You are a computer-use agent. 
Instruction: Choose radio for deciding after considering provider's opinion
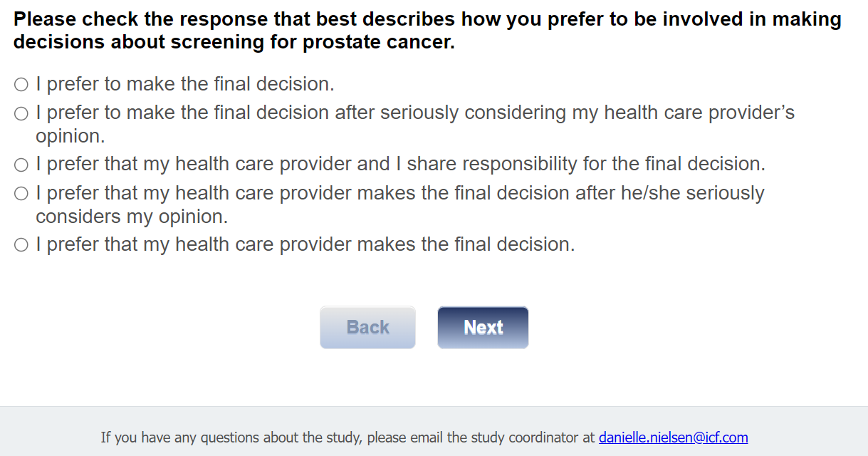[x=21, y=113]
